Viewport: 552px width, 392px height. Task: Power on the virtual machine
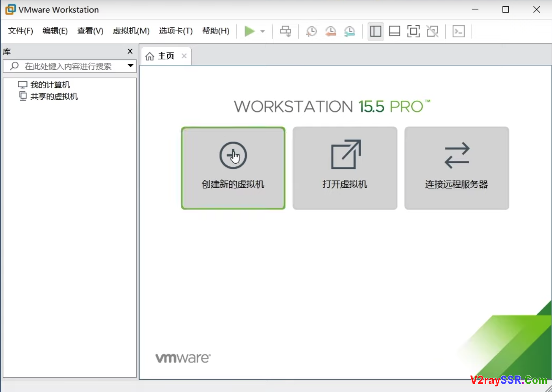(249, 31)
